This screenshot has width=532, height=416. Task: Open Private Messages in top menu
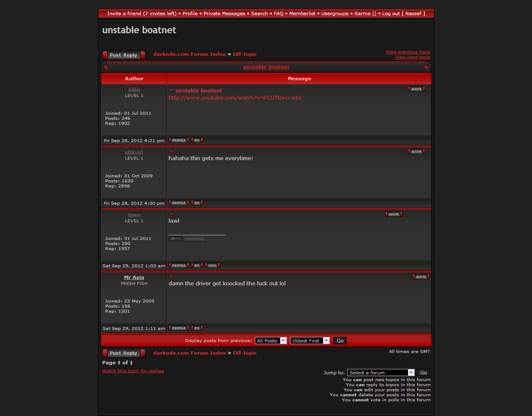click(224, 13)
